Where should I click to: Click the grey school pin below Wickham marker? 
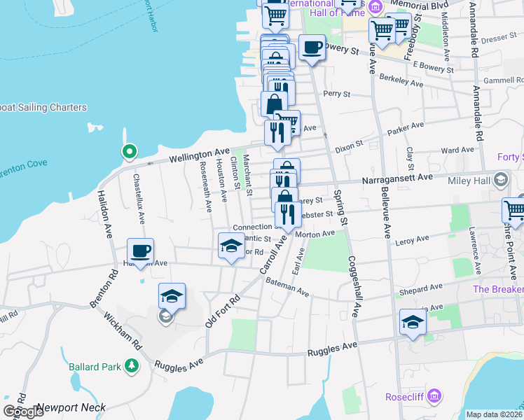pos(166,317)
